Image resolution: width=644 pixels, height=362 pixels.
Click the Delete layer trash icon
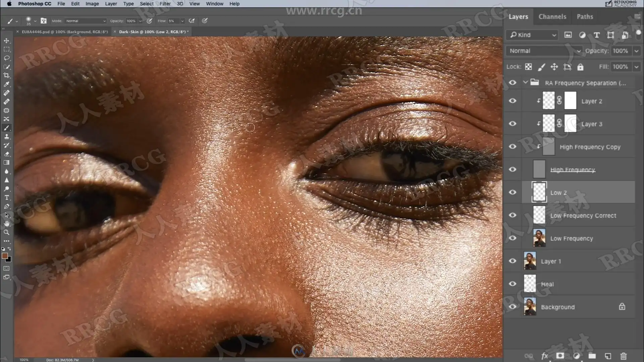623,356
